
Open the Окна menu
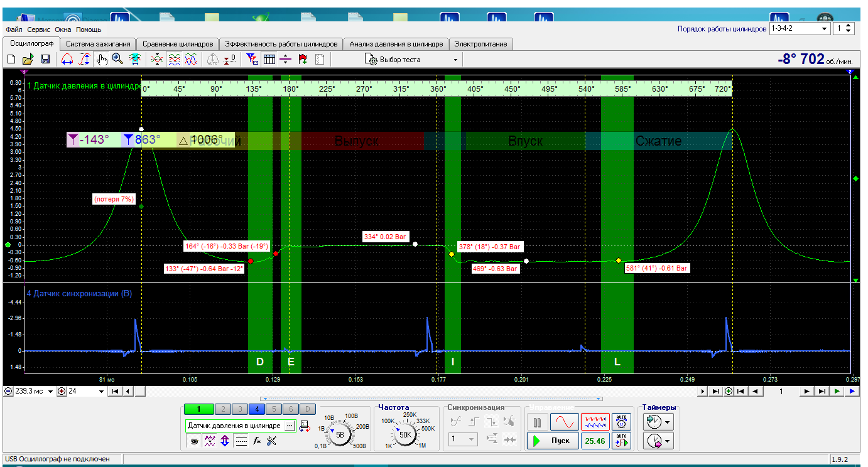[x=63, y=30]
